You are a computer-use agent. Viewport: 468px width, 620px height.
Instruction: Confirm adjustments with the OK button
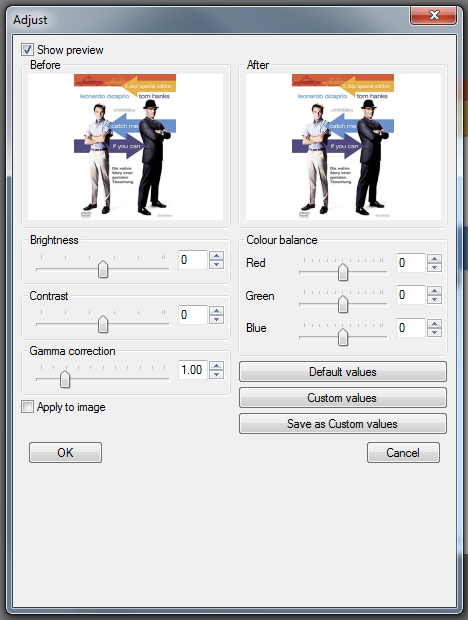[x=65, y=452]
